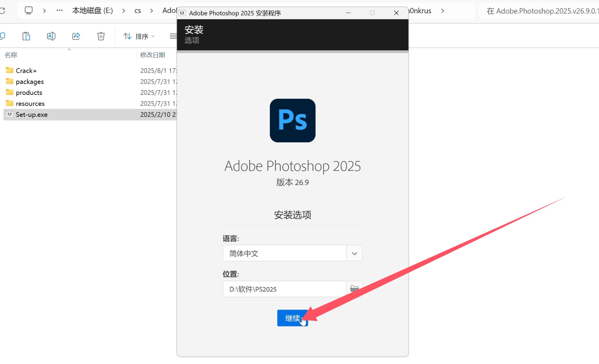The image size is (599, 364).
Task: Click the Set-up.exe file icon
Action: tap(10, 114)
